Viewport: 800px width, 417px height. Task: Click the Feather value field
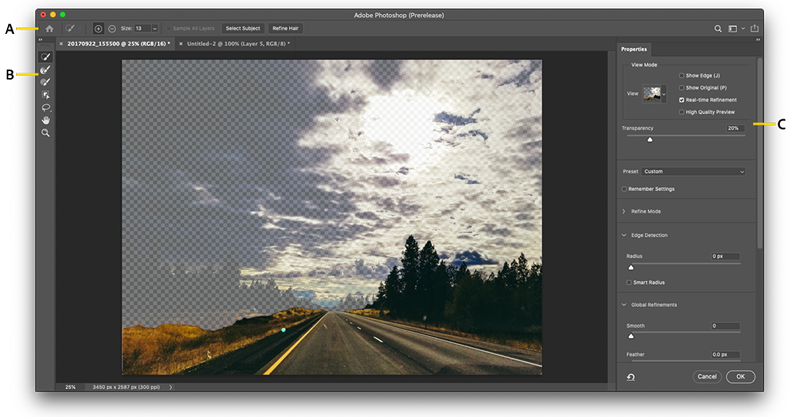tap(726, 354)
